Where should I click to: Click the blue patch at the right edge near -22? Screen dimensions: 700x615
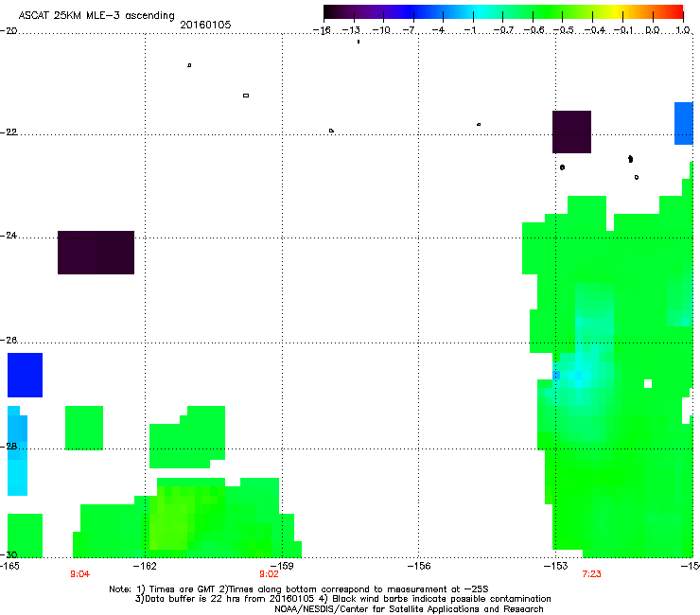[684, 123]
